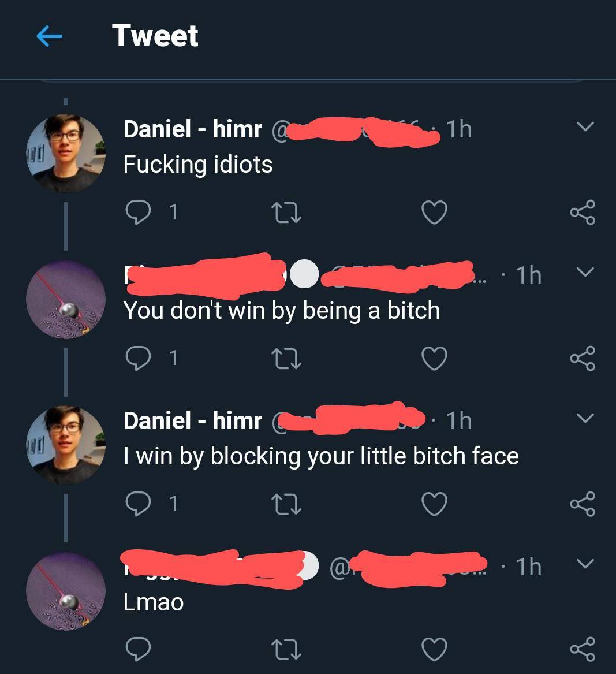The width and height of the screenshot is (616, 674).
Task: Tap the Tweet header title
Action: (x=155, y=36)
